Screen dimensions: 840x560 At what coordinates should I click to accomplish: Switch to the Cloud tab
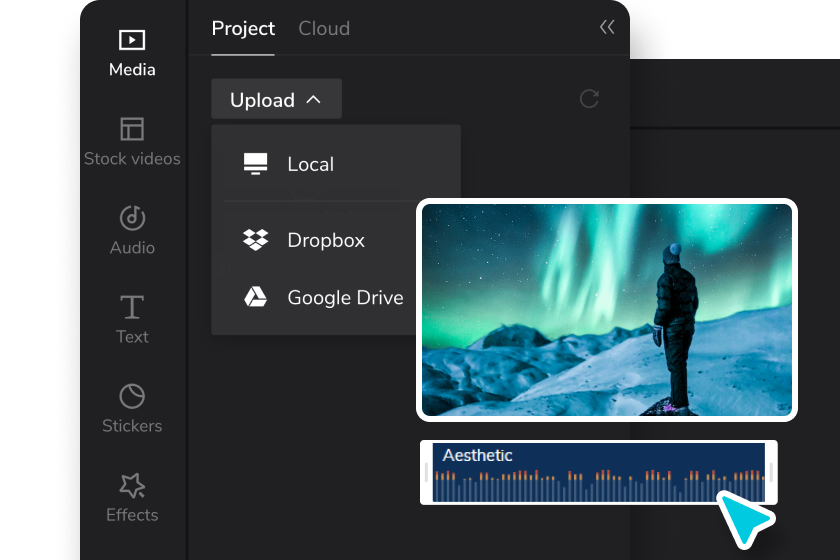[x=324, y=28]
